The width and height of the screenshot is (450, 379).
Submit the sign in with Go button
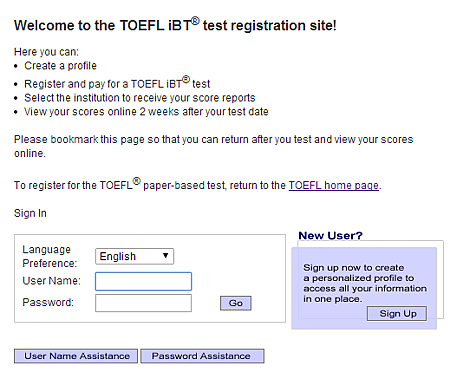pyautogui.click(x=236, y=303)
